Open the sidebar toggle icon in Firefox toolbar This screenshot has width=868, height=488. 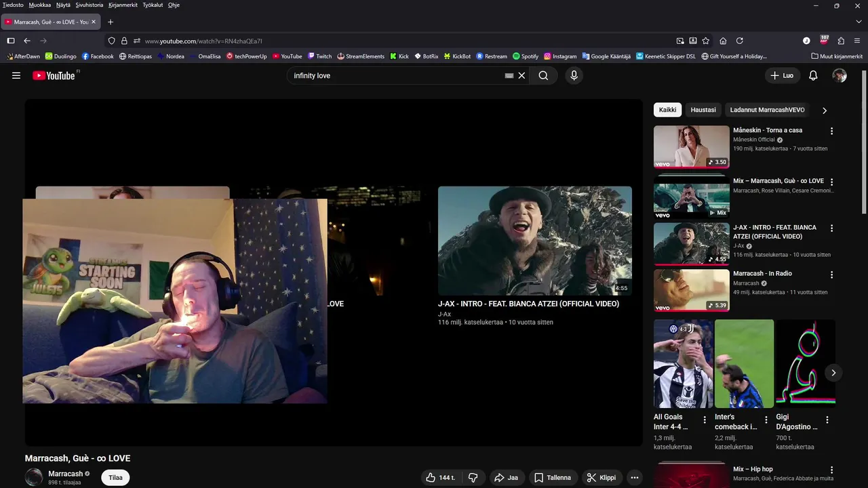pos(11,41)
